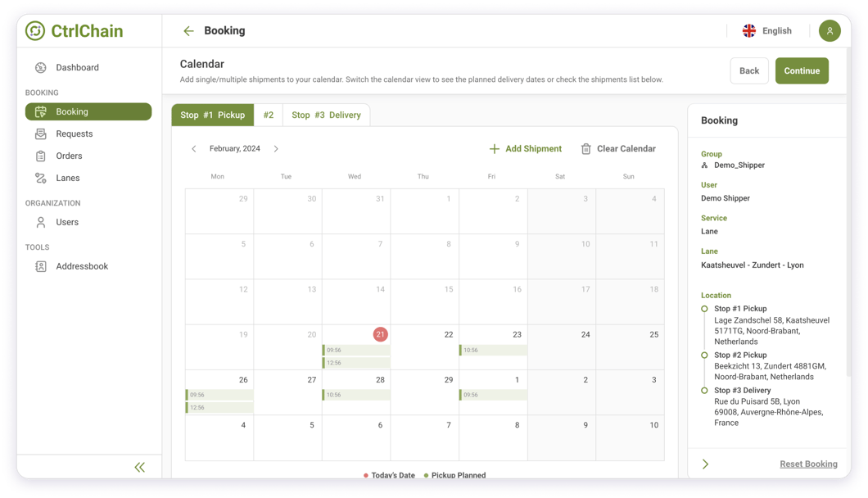Select the 10:56 pickup on February 23

click(x=492, y=351)
